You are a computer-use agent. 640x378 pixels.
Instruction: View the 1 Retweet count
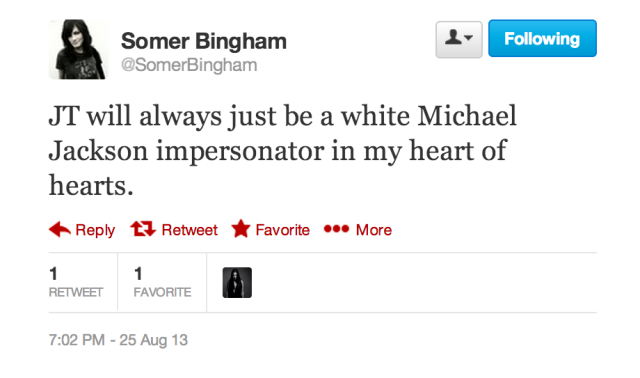point(76,282)
